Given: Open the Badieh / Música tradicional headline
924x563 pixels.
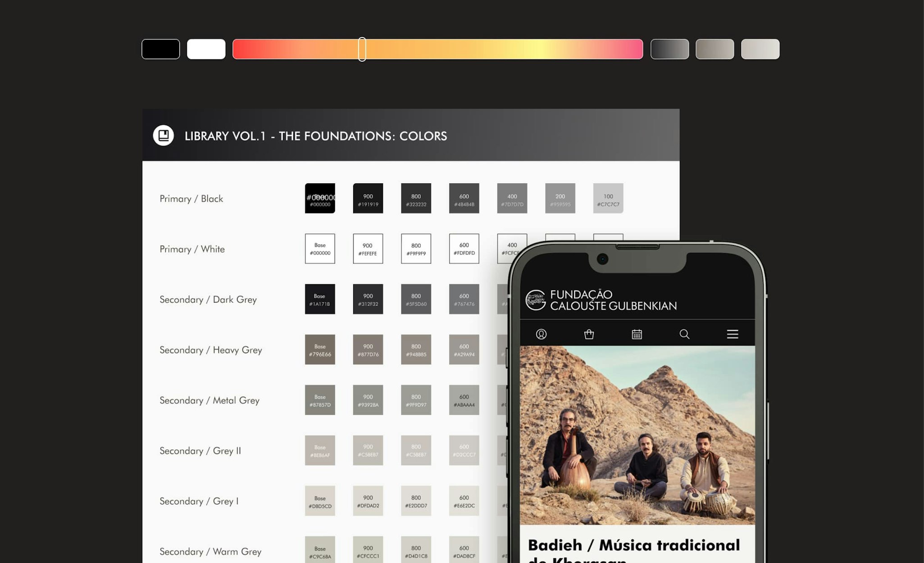Looking at the screenshot, I should 634,550.
